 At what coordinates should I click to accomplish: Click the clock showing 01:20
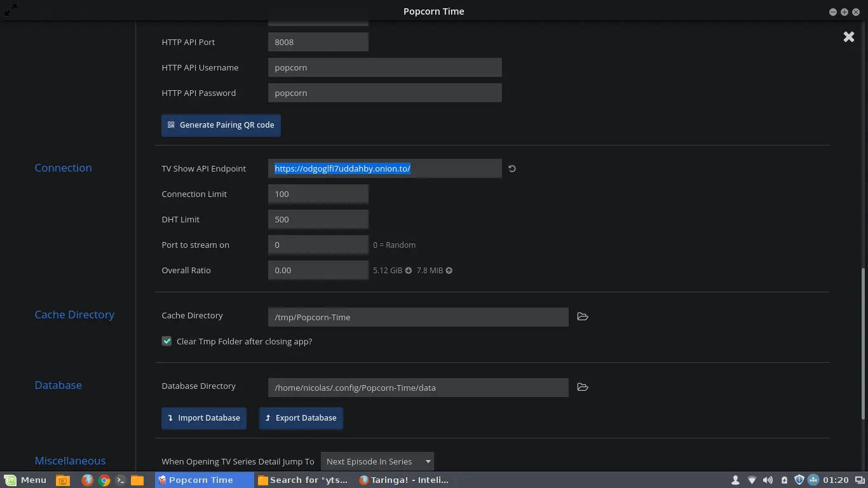click(836, 480)
